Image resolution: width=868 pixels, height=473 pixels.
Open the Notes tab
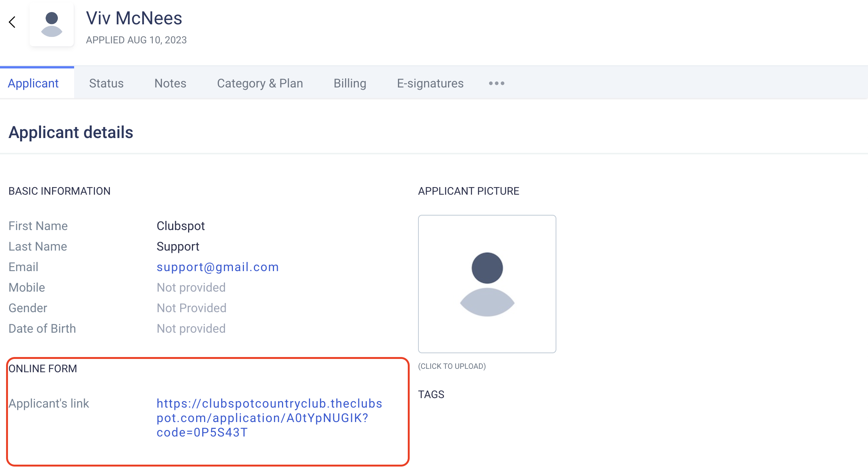pyautogui.click(x=170, y=83)
